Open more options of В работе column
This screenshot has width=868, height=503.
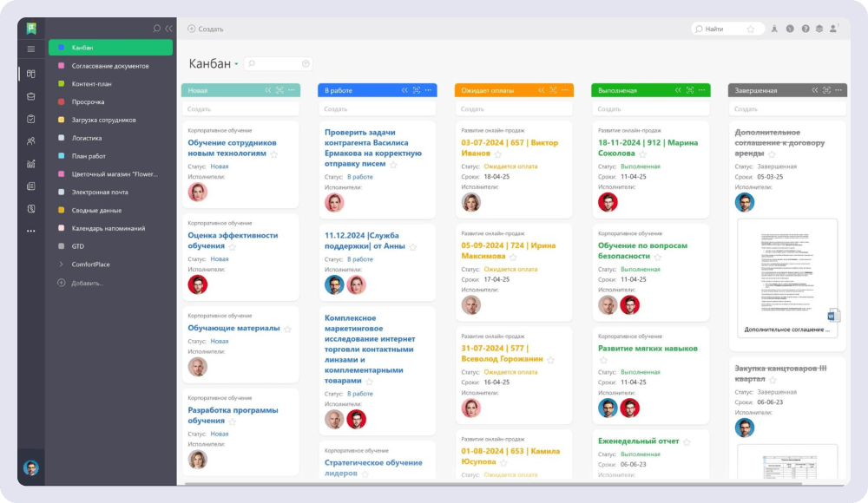click(x=429, y=90)
